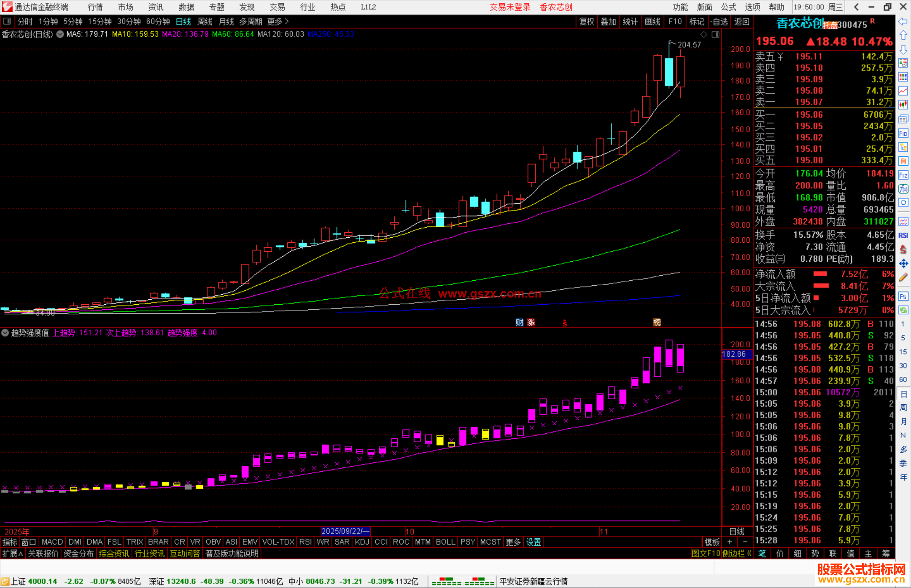Click the 复权 button
The width and height of the screenshot is (911, 588).
[x=587, y=21]
